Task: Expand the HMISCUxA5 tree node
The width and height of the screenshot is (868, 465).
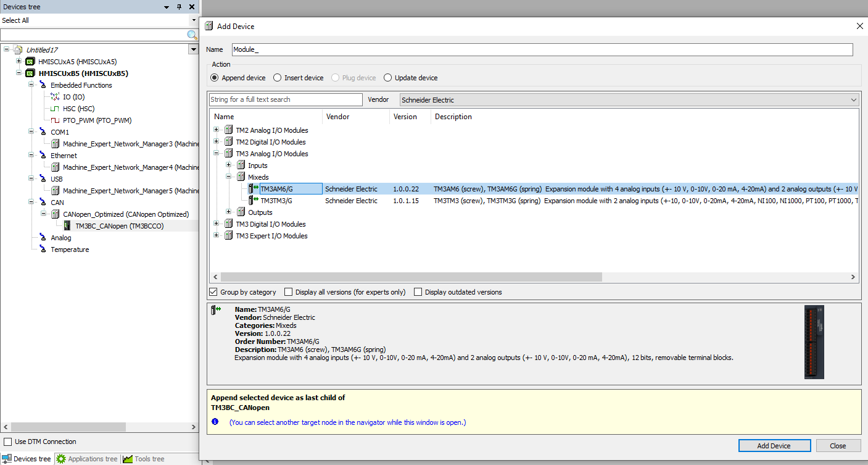Action: tap(19, 62)
